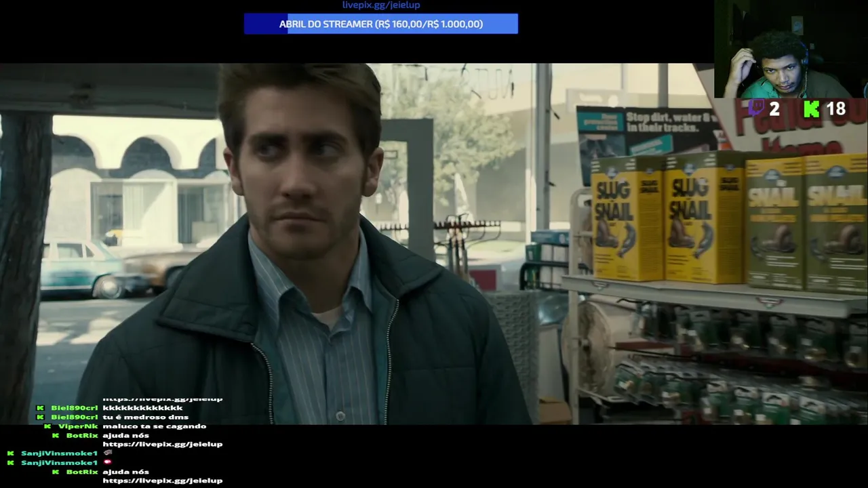Click SanjiVinsmoke1 name beside the gray emote
The width and height of the screenshot is (868, 488).
pos(60,453)
